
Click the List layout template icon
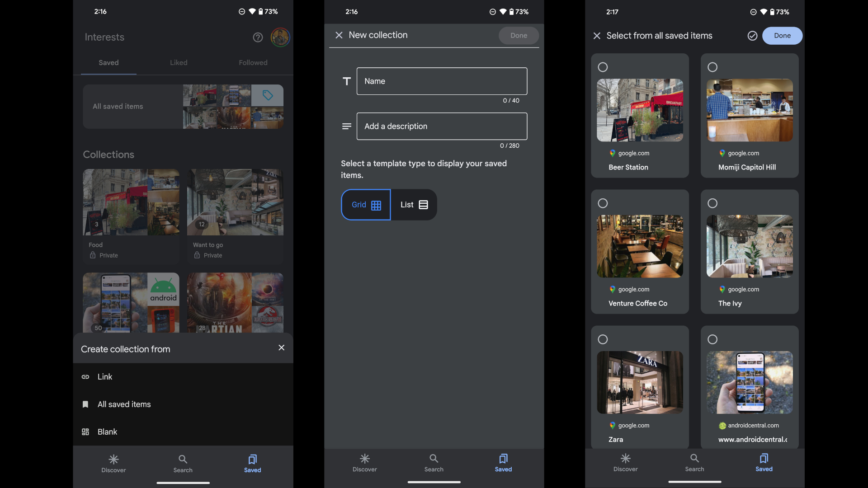pyautogui.click(x=422, y=204)
